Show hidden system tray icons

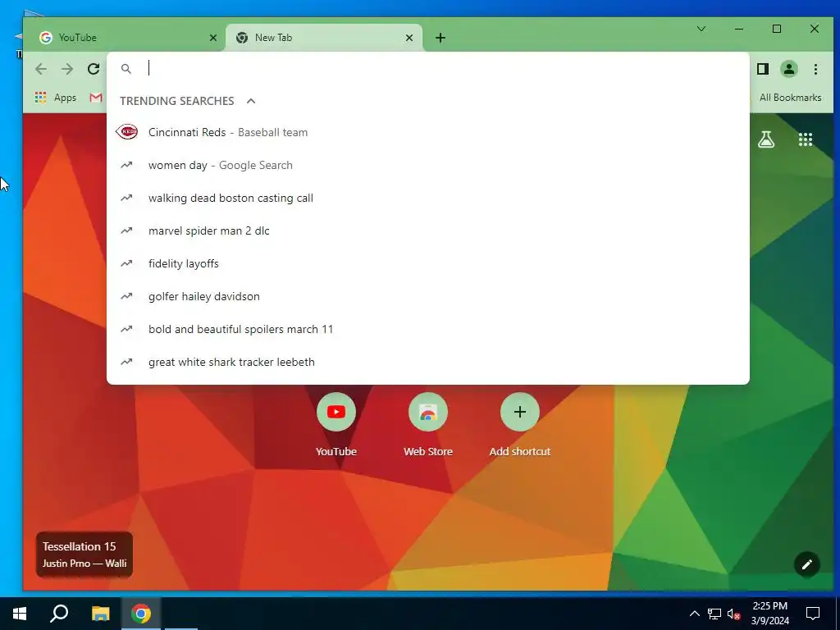coord(694,614)
